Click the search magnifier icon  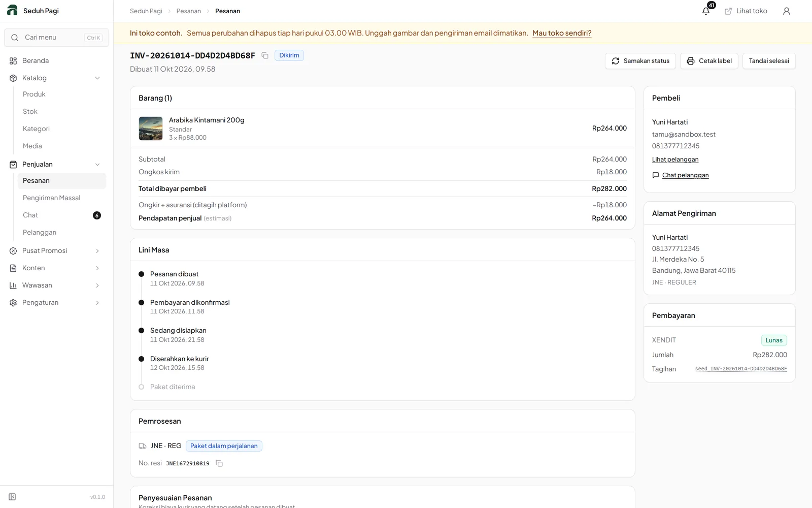coord(15,38)
